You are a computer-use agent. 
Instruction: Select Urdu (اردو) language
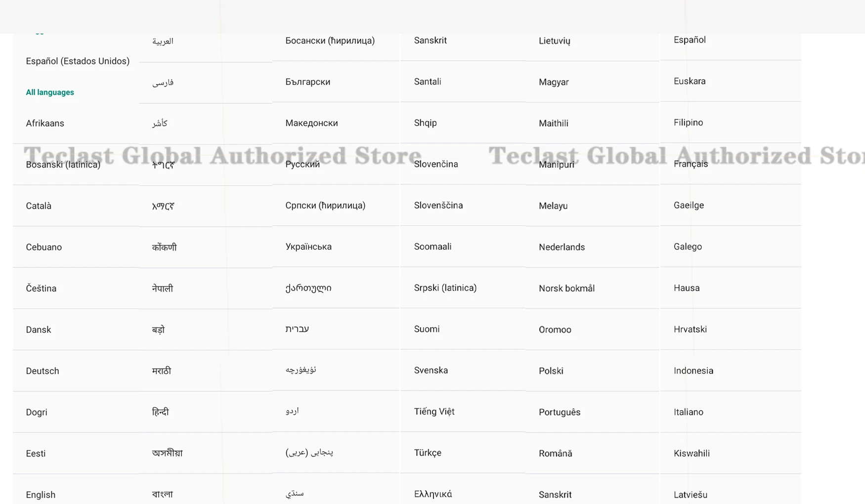pyautogui.click(x=292, y=411)
